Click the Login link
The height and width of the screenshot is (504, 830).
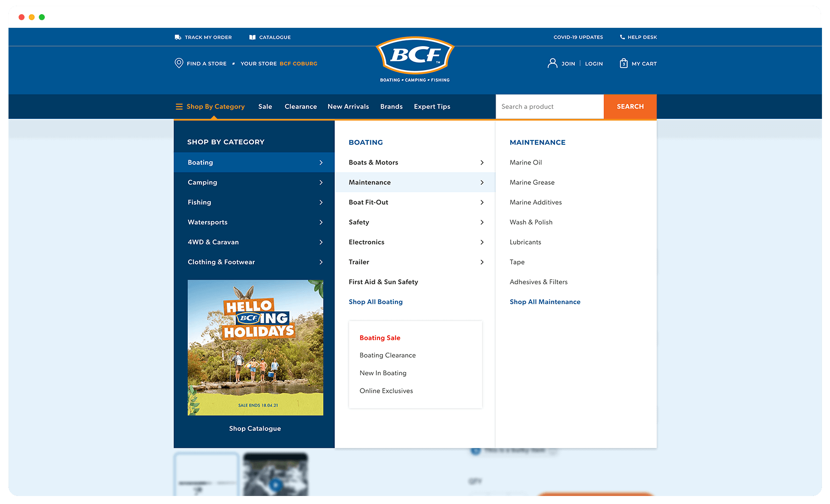coord(594,64)
